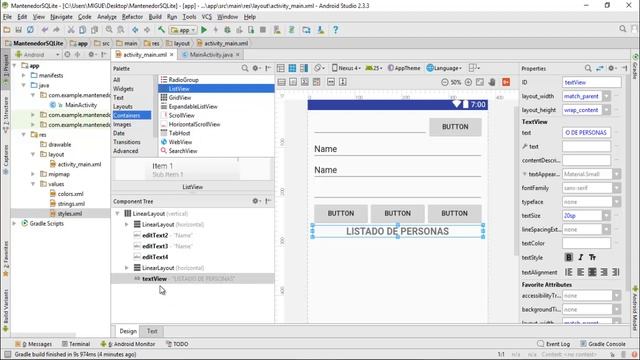The width and height of the screenshot is (640, 360).
Task: Zoom out the design with minus icon
Action: coord(445,82)
